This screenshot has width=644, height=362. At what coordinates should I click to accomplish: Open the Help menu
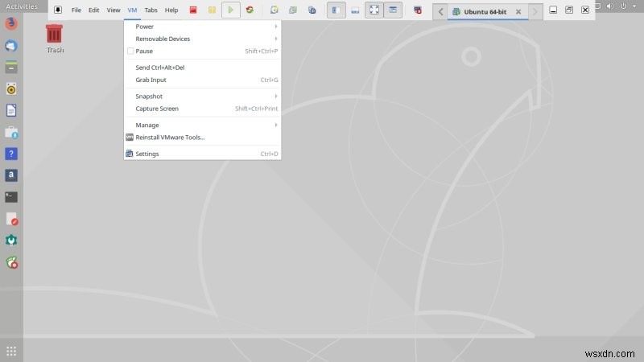pyautogui.click(x=171, y=10)
